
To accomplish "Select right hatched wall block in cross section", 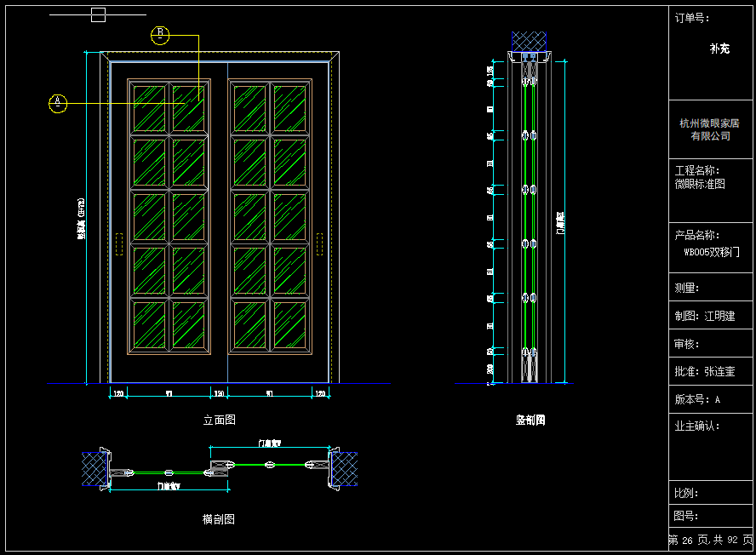I will tap(346, 467).
